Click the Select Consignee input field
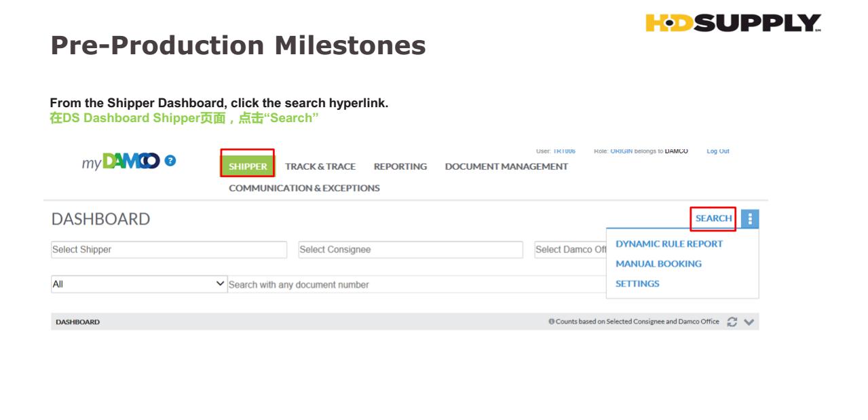The height and width of the screenshot is (420, 868). click(x=411, y=250)
